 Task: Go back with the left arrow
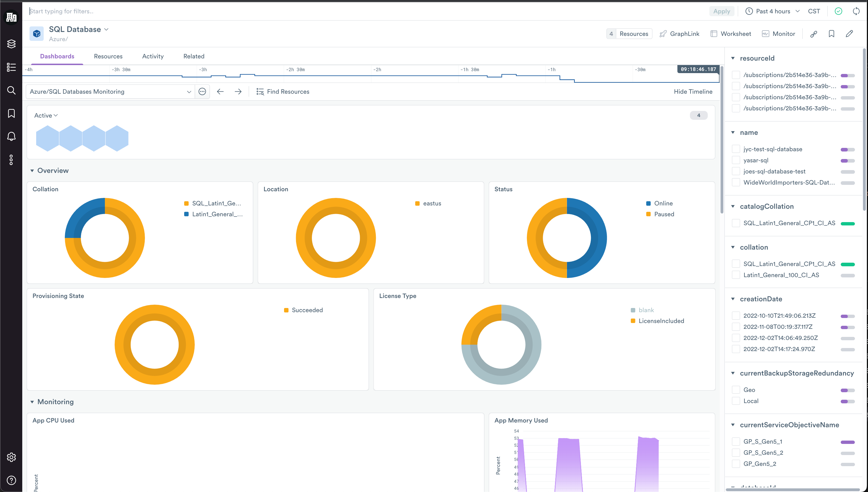220,91
